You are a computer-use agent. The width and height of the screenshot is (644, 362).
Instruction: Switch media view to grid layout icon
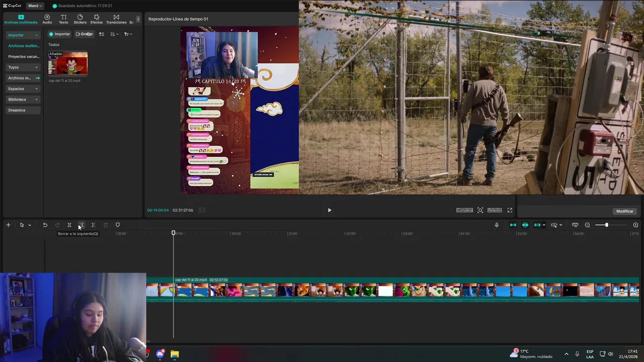(x=101, y=34)
